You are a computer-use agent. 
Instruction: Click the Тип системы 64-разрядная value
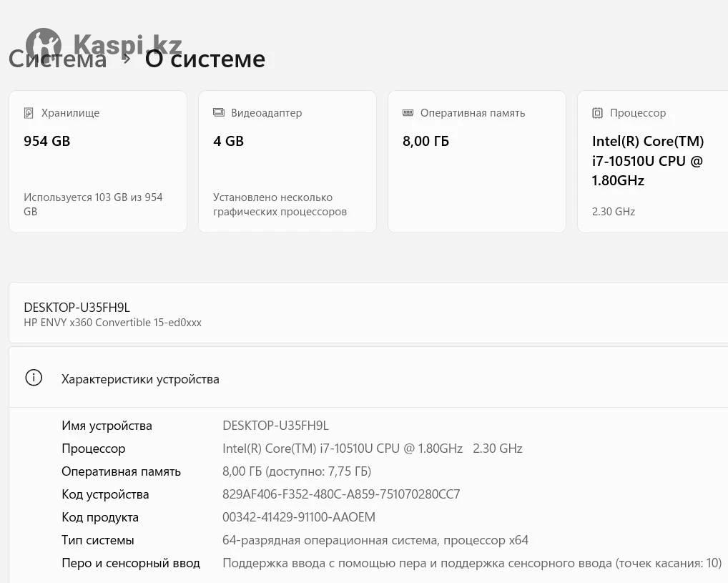[375, 540]
